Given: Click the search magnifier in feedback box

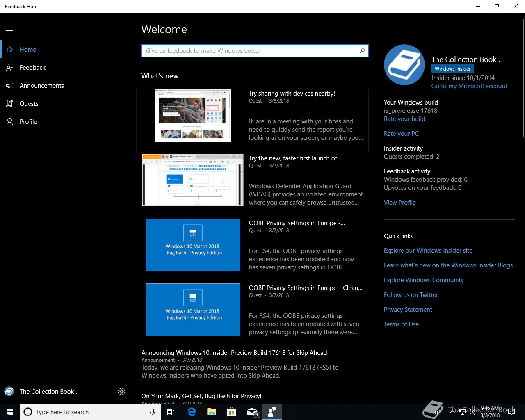Looking at the screenshot, I should coord(362,51).
